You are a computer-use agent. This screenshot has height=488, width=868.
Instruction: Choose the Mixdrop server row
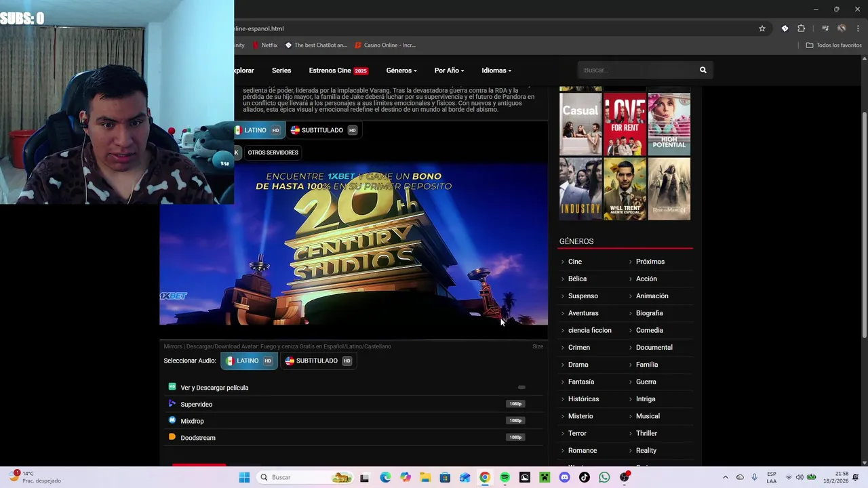(353, 421)
